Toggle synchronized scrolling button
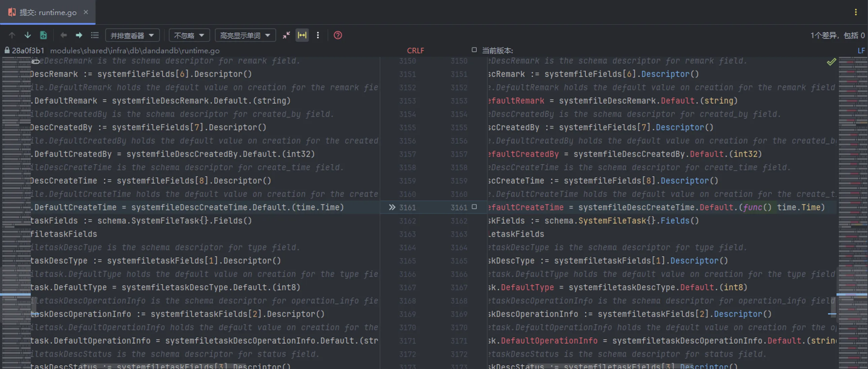868x369 pixels. (302, 35)
